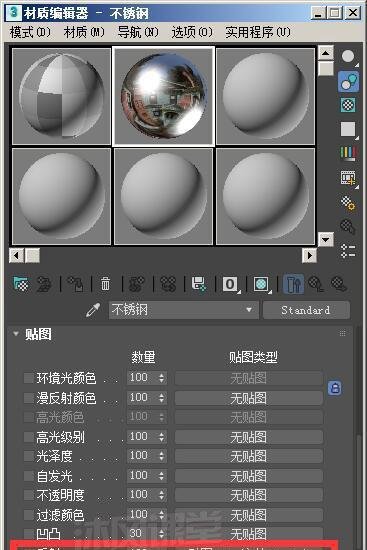Adjust the 凹凸 amount spinner arrows
Screen dimensions: 367x550
point(161,534)
